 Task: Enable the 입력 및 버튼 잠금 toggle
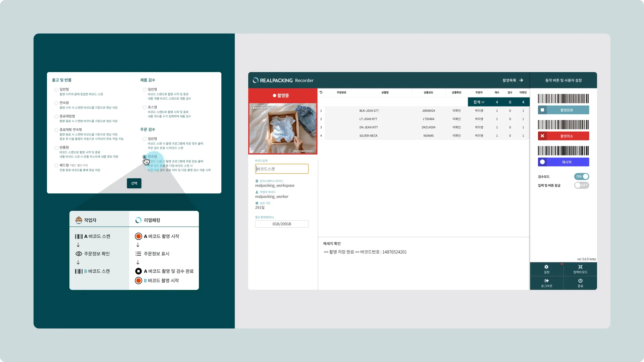[582, 185]
